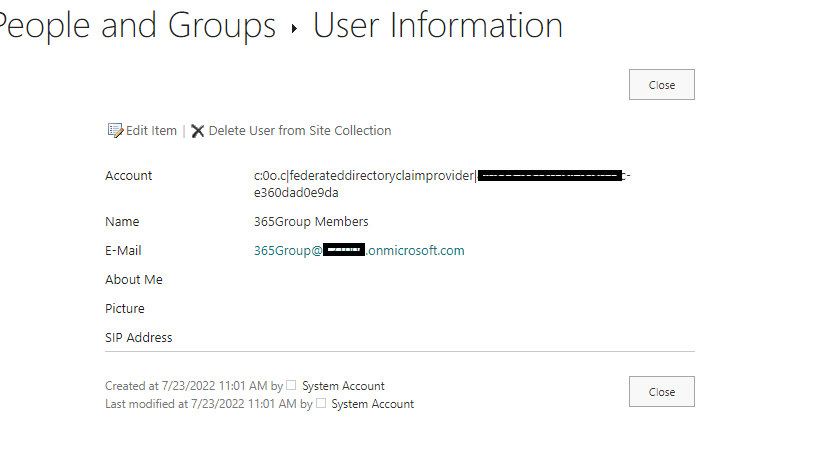Open the Edit Item text link

point(151,131)
